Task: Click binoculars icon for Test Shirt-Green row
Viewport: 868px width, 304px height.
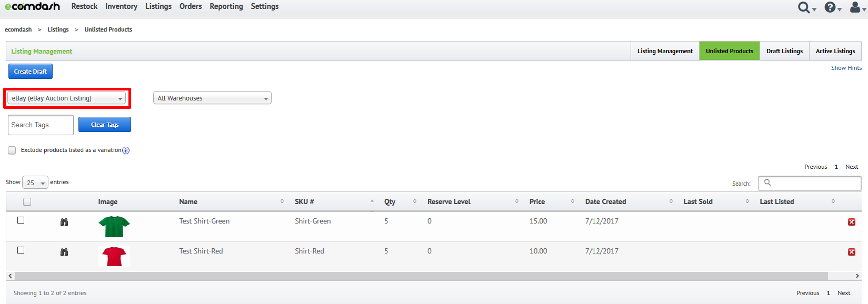Action: click(64, 222)
